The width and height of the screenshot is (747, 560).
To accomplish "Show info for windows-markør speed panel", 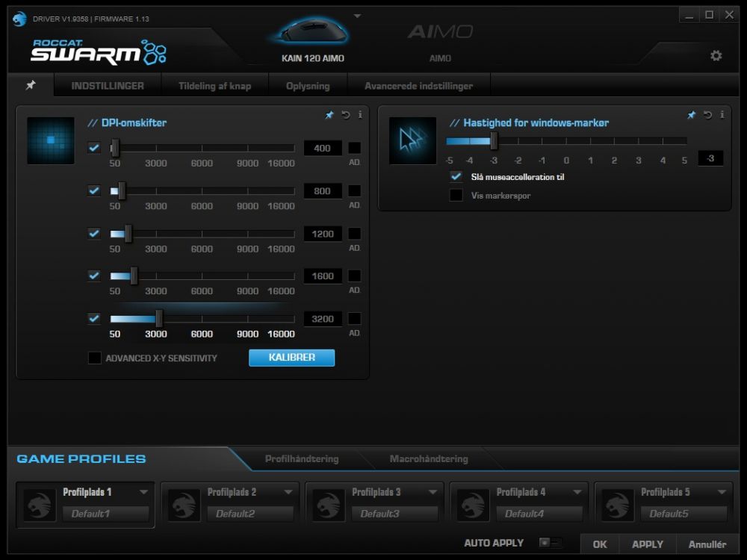I will 722,115.
